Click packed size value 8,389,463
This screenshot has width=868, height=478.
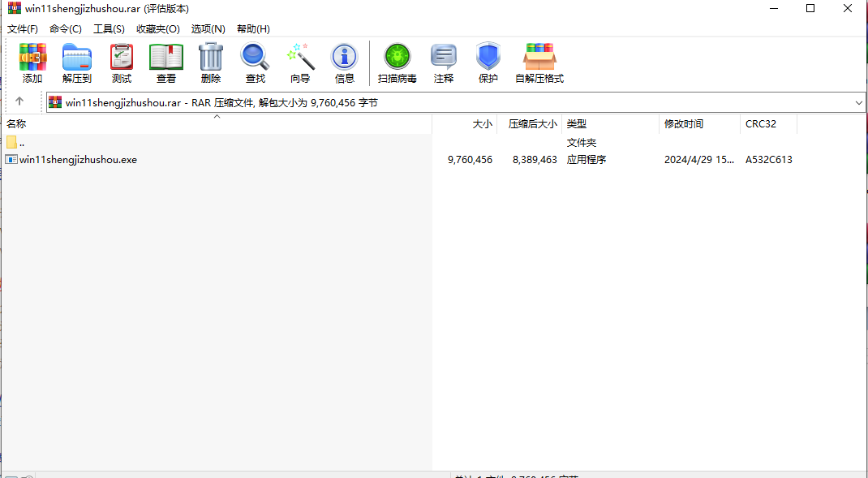(x=535, y=160)
